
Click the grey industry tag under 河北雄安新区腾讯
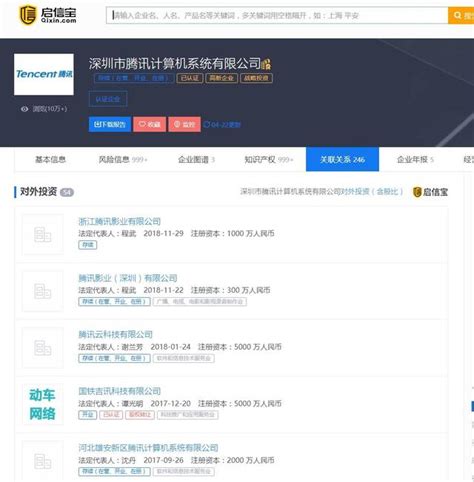(184, 472)
